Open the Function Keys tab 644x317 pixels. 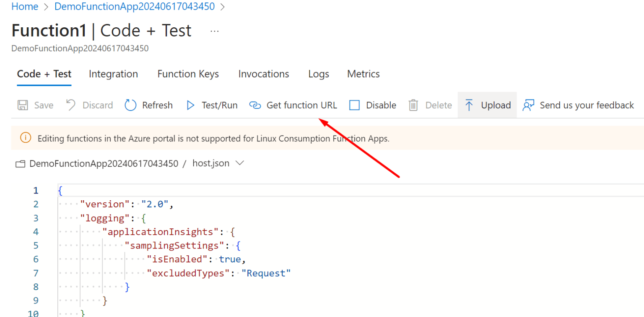pyautogui.click(x=188, y=74)
